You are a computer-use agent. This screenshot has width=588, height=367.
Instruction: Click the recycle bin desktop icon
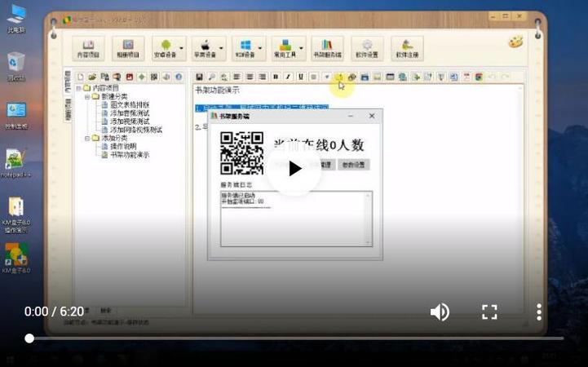pos(16,67)
